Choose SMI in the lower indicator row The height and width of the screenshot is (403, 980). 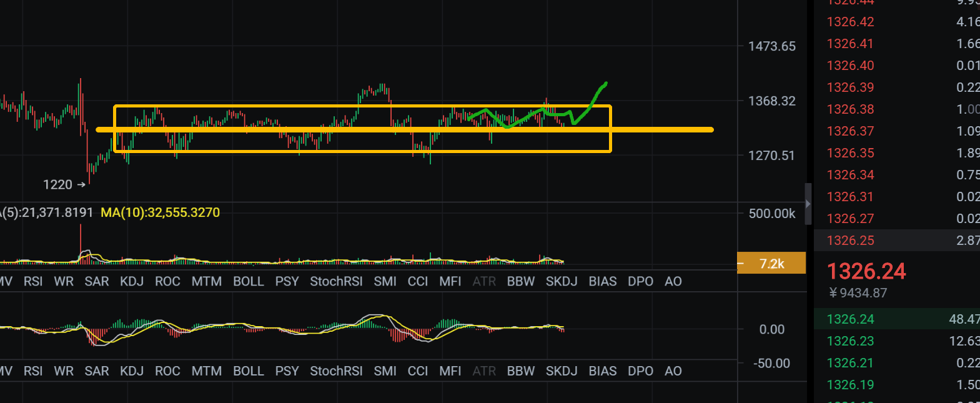coord(385,371)
